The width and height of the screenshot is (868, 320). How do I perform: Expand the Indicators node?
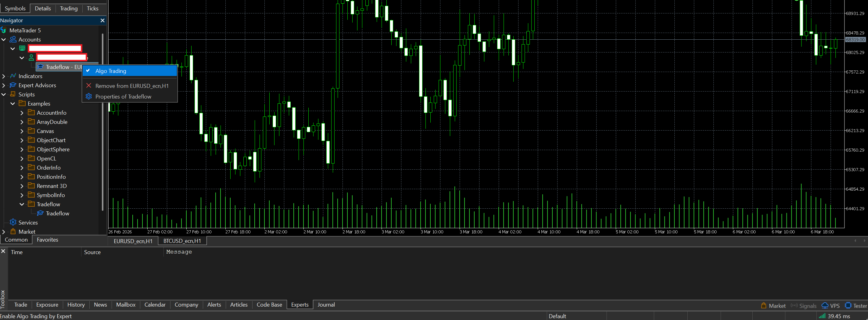[x=4, y=76]
